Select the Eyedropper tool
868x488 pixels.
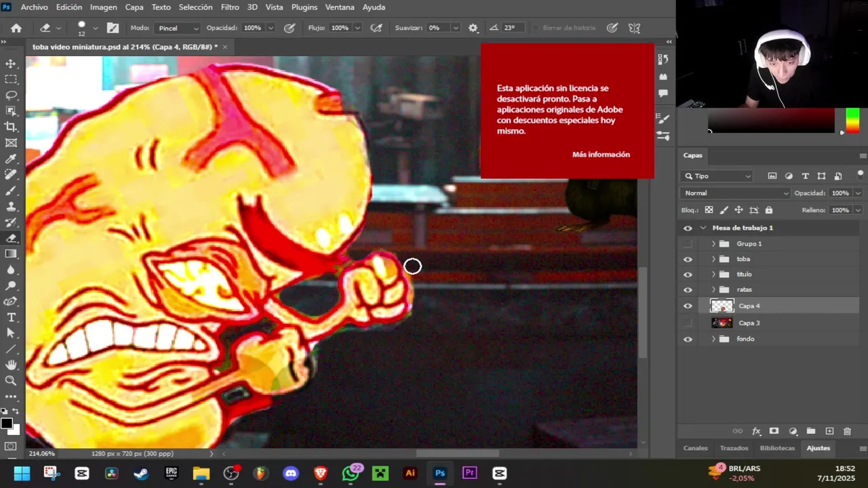click(11, 159)
